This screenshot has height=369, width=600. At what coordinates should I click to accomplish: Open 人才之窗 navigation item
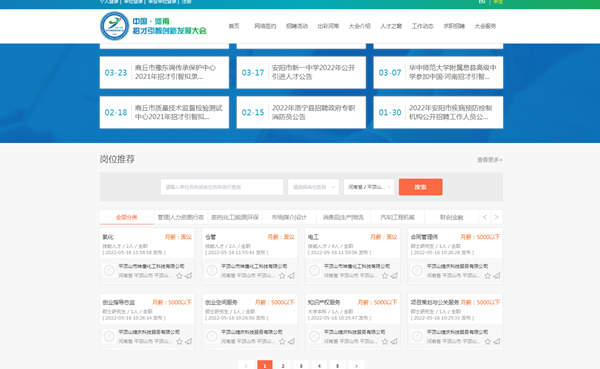point(391,26)
